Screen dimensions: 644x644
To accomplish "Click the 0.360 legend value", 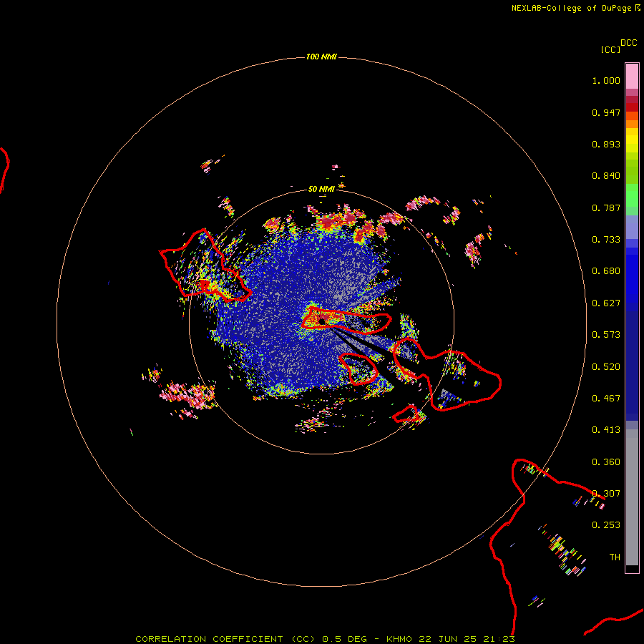I will tap(606, 462).
